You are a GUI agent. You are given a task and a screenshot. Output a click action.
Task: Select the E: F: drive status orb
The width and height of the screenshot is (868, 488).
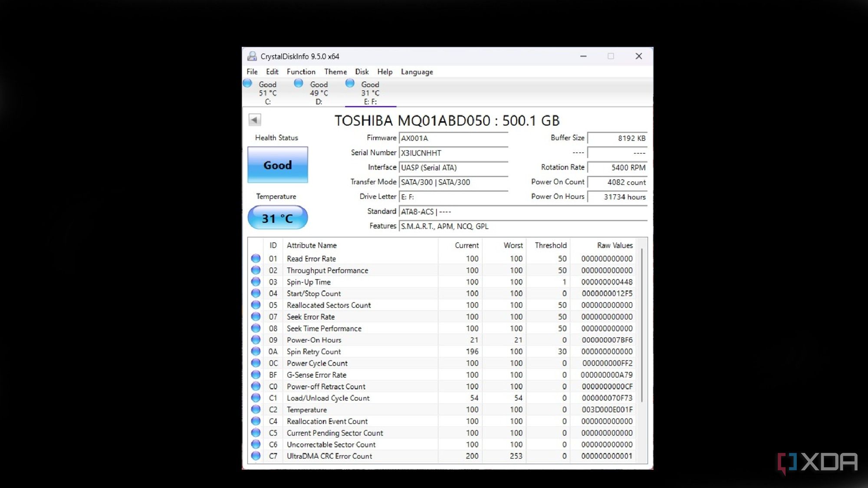point(350,83)
